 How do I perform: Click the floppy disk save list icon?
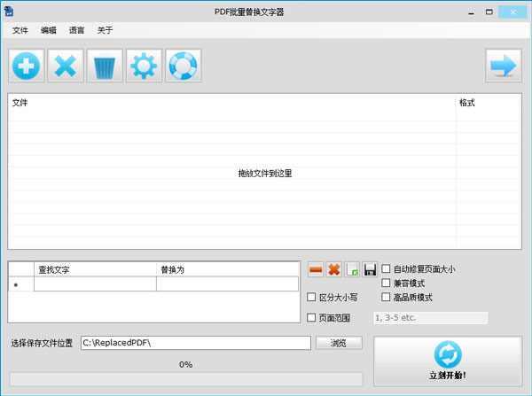point(370,269)
